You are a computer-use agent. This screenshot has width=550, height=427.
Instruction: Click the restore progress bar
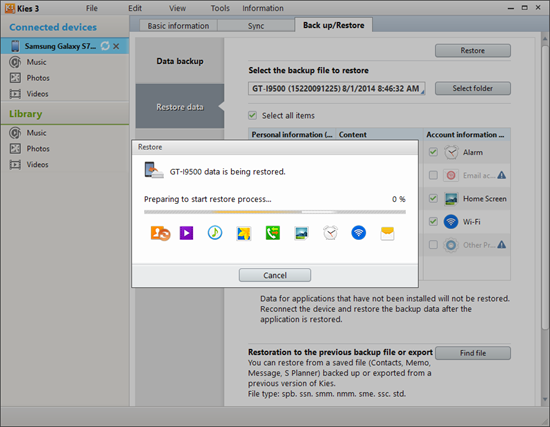click(x=275, y=212)
